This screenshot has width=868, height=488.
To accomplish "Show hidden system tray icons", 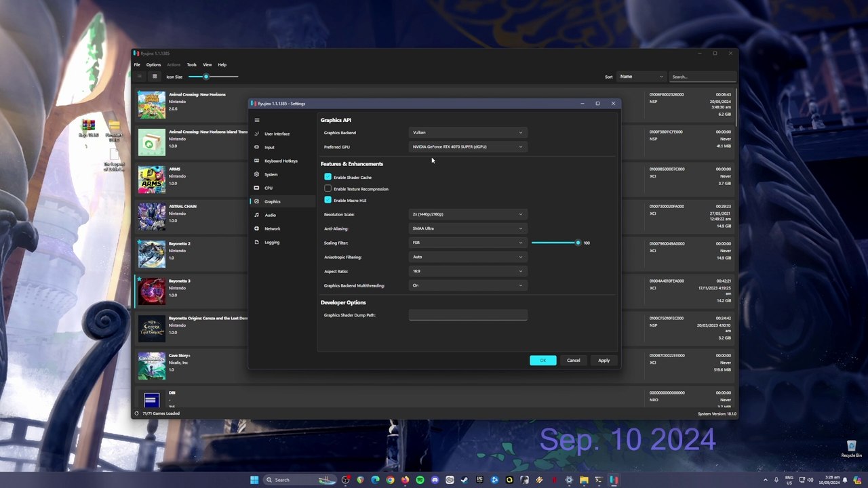I will click(766, 480).
